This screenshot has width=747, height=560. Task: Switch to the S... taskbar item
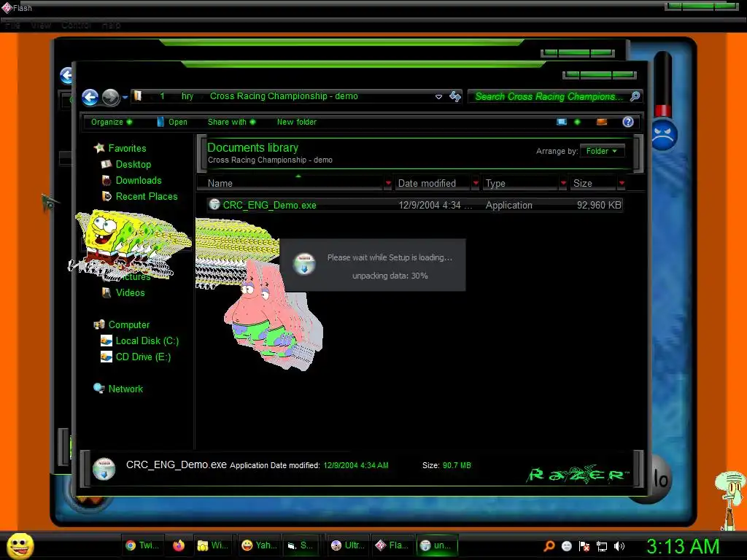(301, 545)
